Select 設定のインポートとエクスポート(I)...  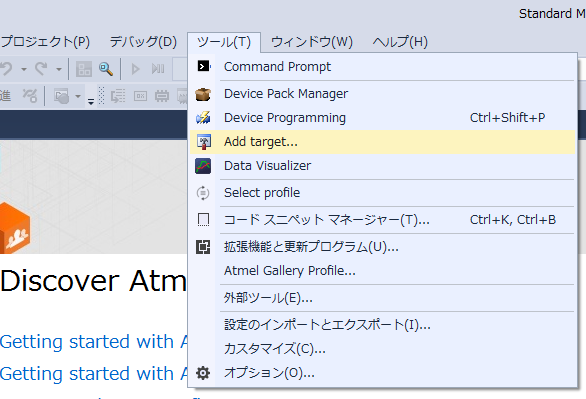click(x=382, y=325)
